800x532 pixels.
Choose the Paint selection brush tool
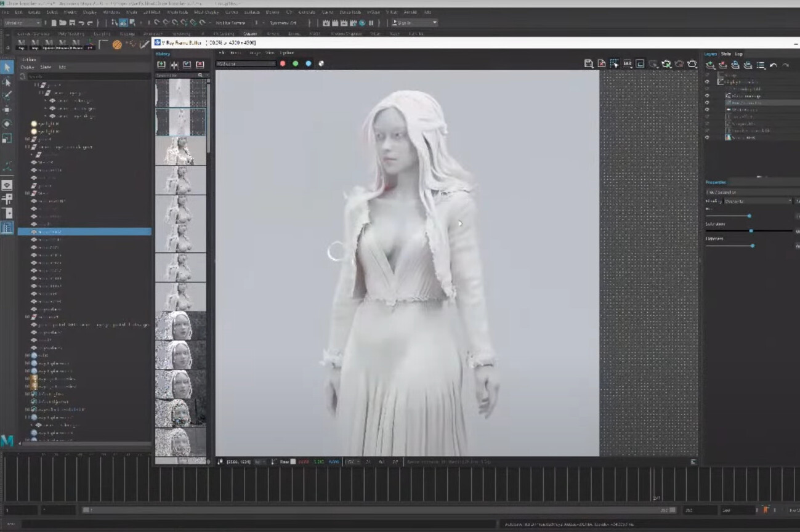(x=7, y=96)
